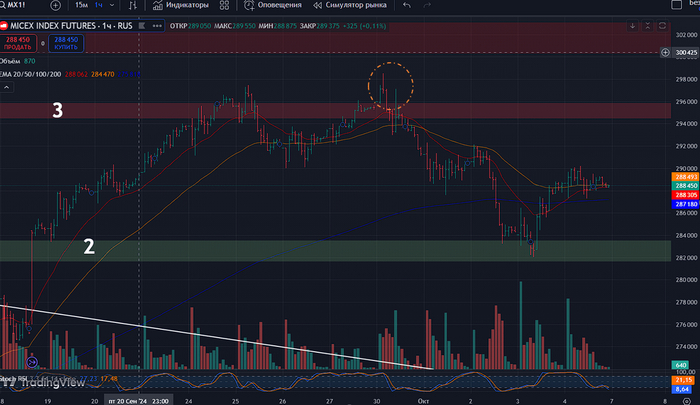This screenshot has width=700, height=405.
Task: Click the undo arrow icon
Action: point(406,5)
